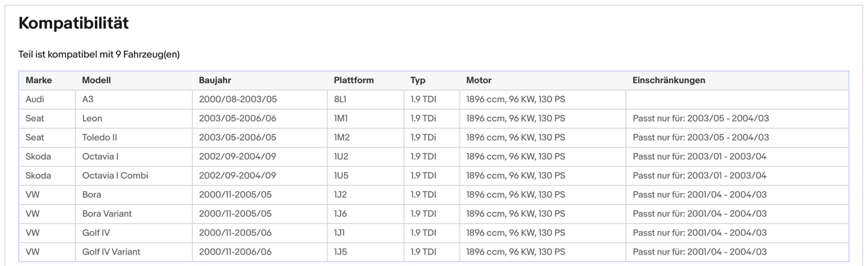Select the Golf IV Variant model cell
868x266 pixels.
[x=111, y=252]
